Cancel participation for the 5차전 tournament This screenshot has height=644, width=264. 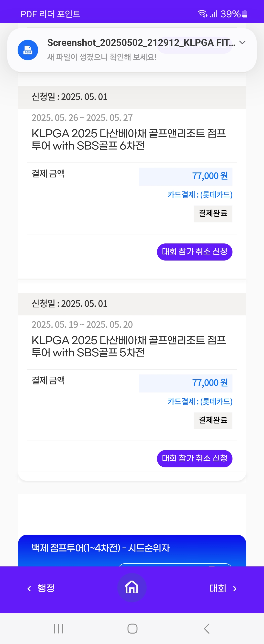click(195, 459)
